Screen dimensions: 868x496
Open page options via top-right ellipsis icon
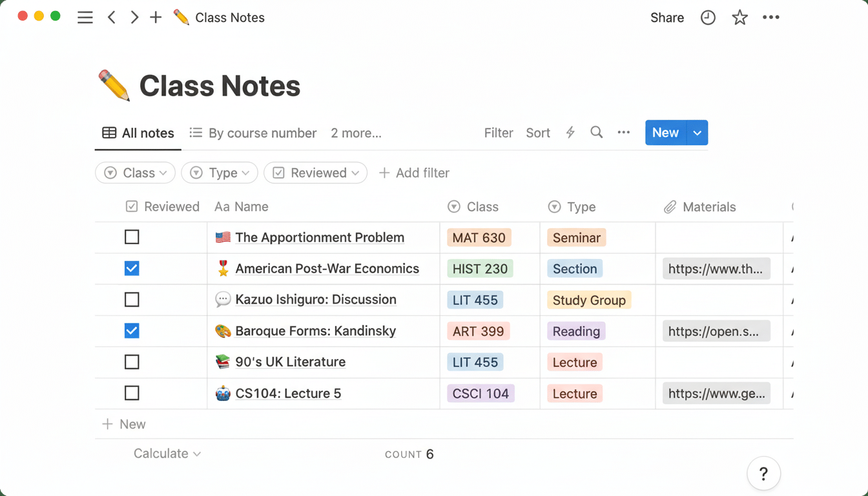(x=770, y=17)
